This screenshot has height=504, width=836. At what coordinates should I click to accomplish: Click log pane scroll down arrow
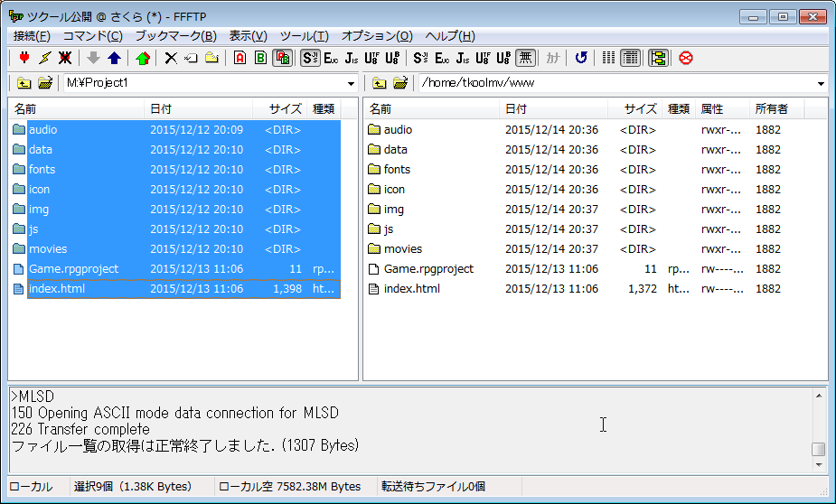pyautogui.click(x=819, y=465)
